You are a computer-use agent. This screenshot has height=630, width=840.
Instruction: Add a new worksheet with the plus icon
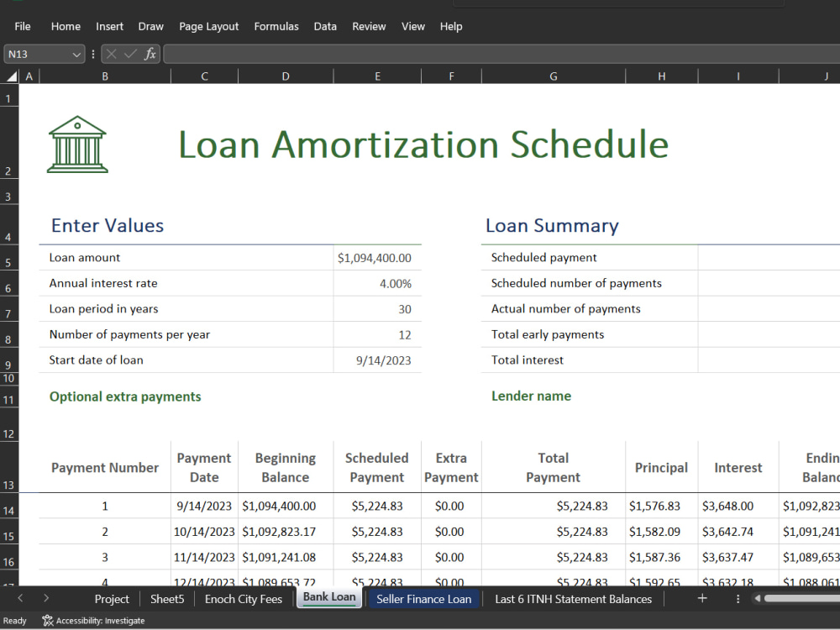coord(702,599)
